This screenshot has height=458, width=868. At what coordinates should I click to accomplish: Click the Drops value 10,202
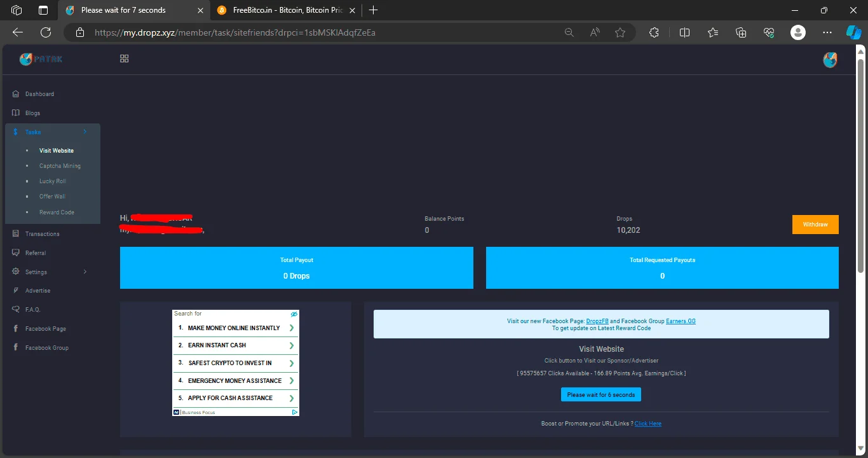coord(628,230)
